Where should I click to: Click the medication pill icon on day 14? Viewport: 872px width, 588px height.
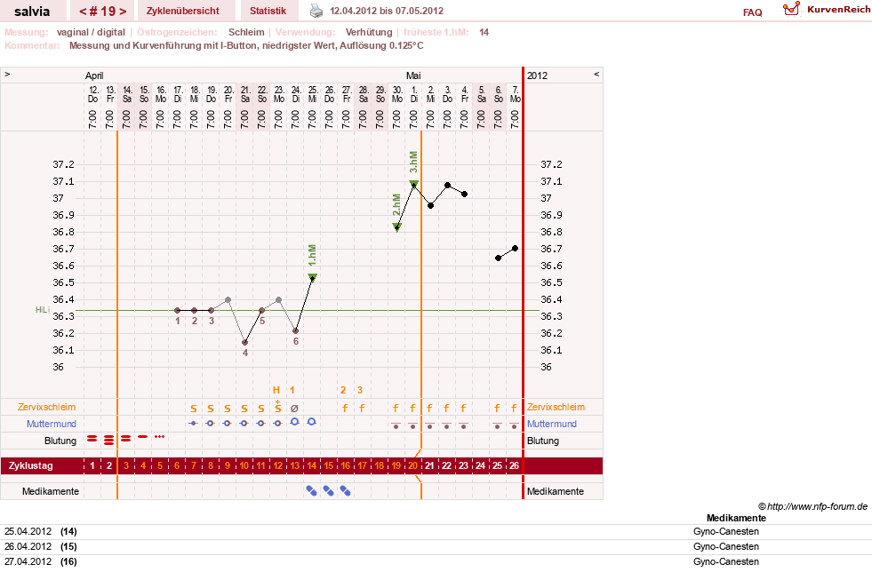[311, 491]
